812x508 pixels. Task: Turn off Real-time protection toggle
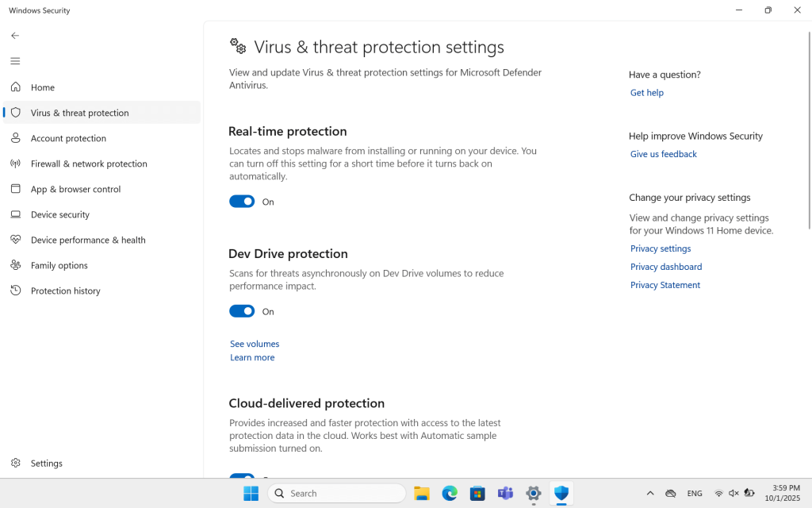[242, 202]
